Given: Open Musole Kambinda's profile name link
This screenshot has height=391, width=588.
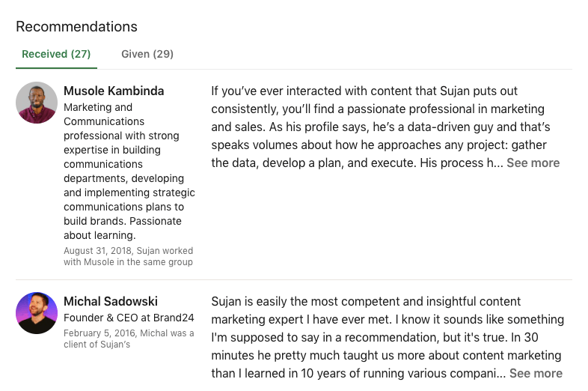Looking at the screenshot, I should coord(114,91).
